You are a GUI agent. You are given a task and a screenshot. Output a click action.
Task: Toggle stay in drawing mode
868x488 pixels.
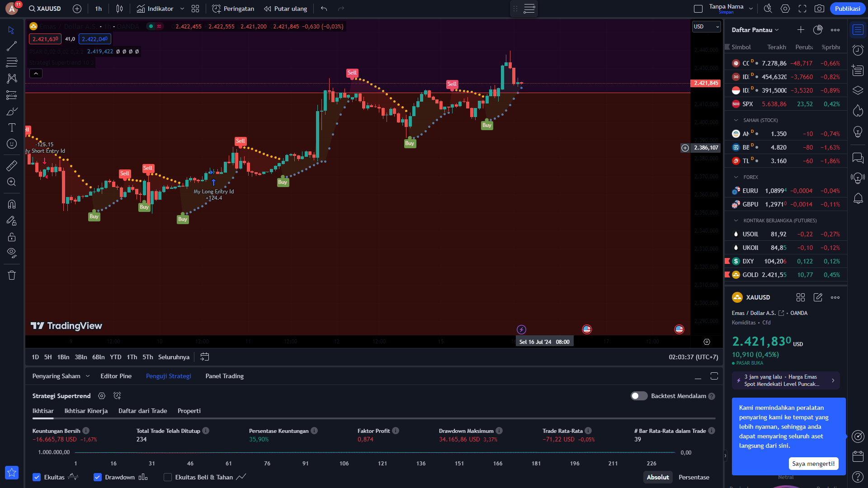click(12, 221)
